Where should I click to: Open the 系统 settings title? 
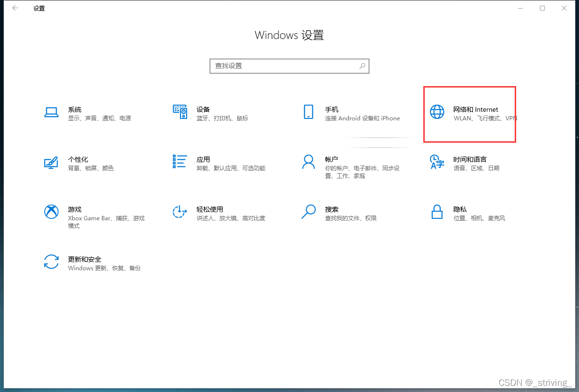[x=75, y=109]
